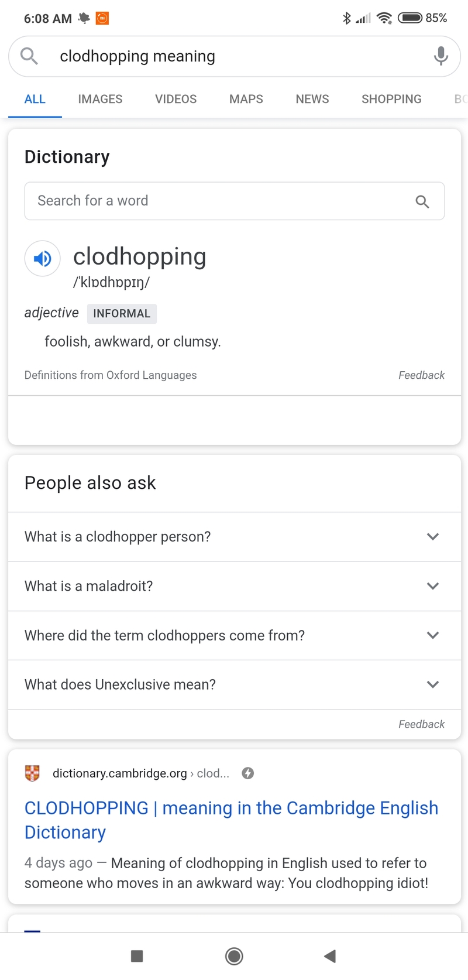Expand "Where did the term clodhoppers come from?"

(234, 635)
